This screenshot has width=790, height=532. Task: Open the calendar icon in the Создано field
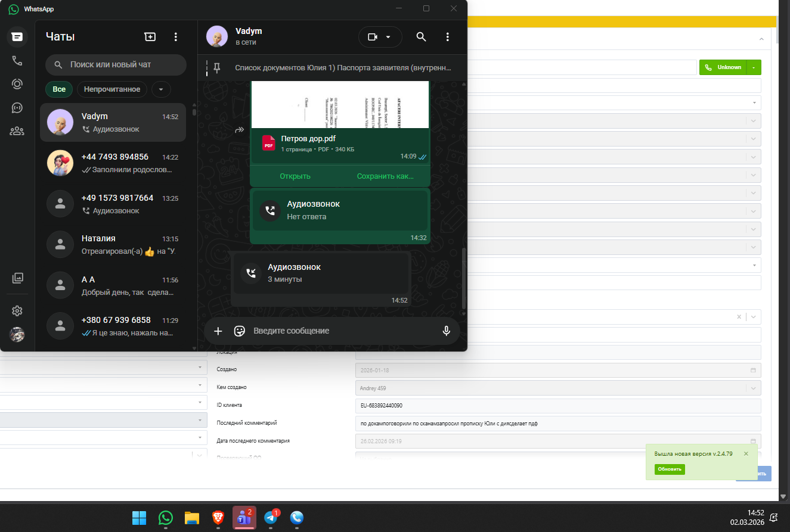coord(753,370)
